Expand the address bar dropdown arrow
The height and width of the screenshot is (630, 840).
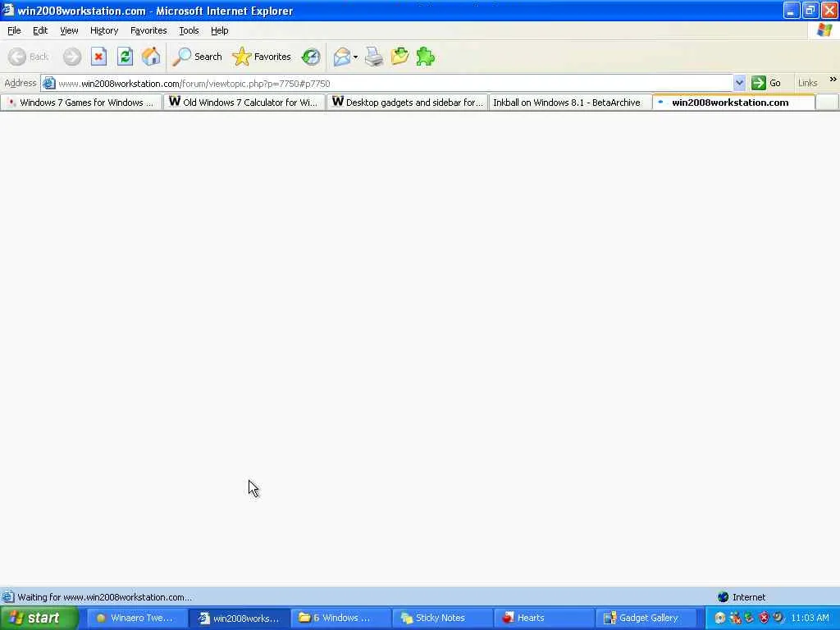pyautogui.click(x=739, y=83)
